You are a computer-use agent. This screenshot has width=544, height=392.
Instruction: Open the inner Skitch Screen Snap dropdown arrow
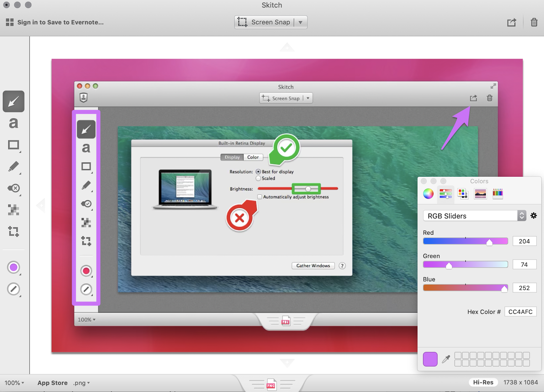pos(308,98)
